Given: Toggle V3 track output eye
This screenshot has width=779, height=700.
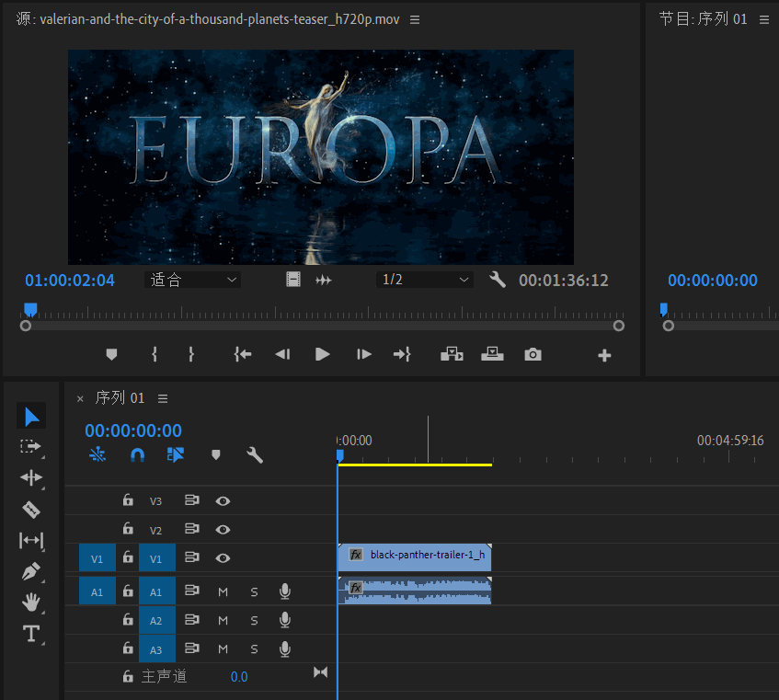Looking at the screenshot, I should click(223, 501).
